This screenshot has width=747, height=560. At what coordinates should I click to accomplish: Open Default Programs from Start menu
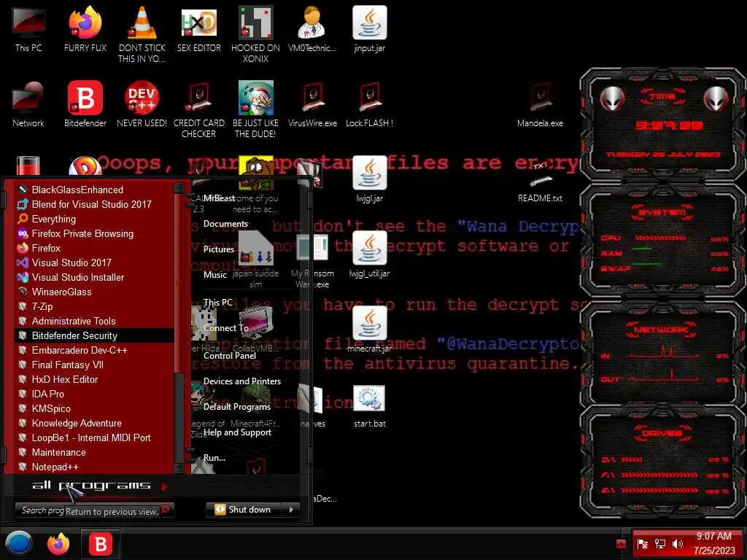pyautogui.click(x=237, y=407)
